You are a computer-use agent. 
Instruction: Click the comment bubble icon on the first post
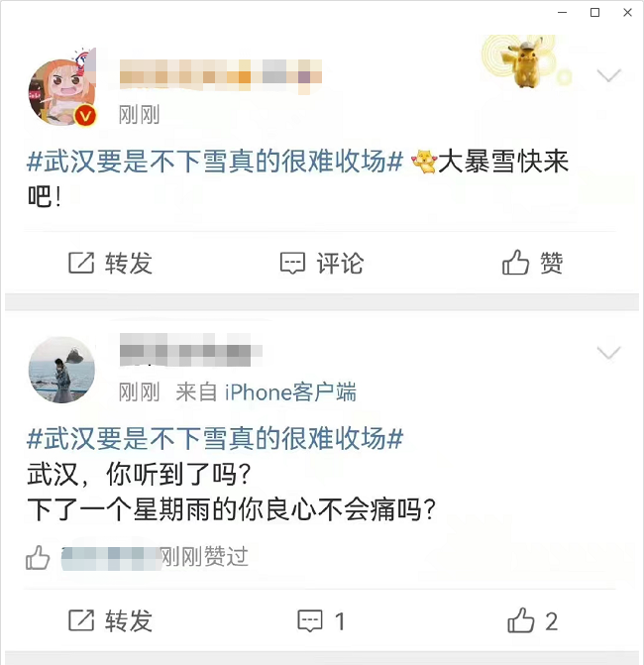(x=292, y=264)
